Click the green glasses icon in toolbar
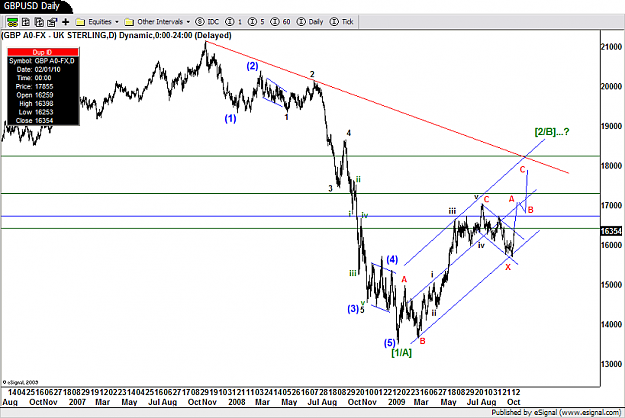 point(12,22)
